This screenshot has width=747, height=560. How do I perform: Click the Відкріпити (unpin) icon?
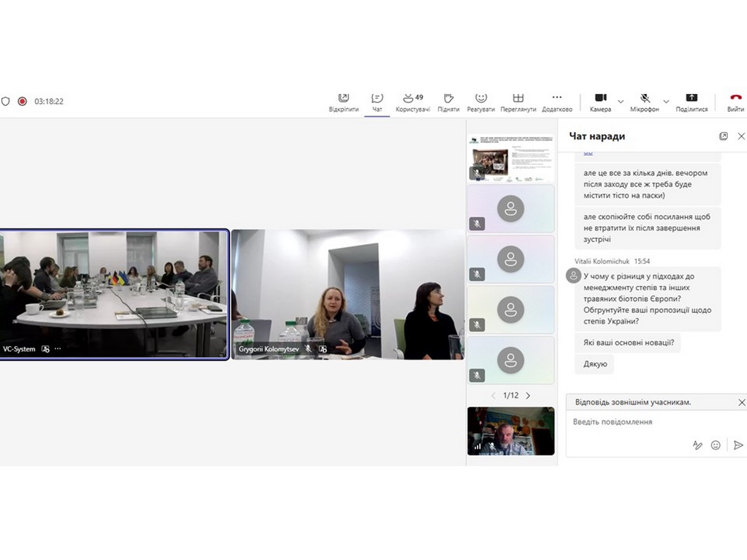(343, 102)
